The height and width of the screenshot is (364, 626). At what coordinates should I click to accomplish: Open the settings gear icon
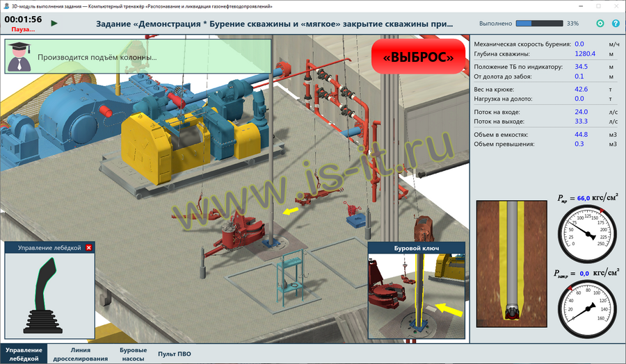click(600, 24)
